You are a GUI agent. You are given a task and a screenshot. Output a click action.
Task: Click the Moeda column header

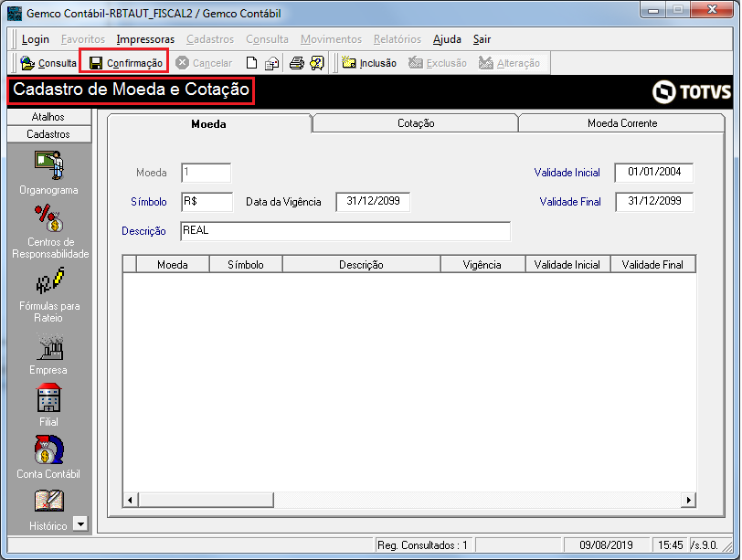click(x=173, y=264)
